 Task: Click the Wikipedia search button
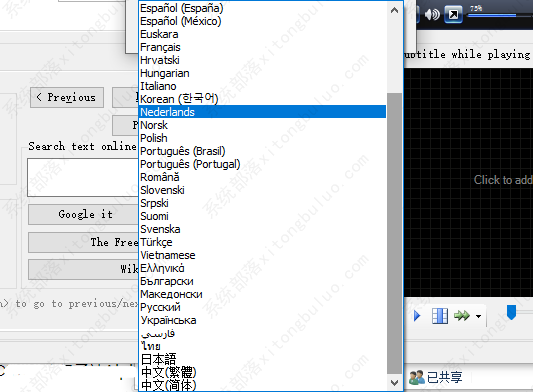(84, 270)
